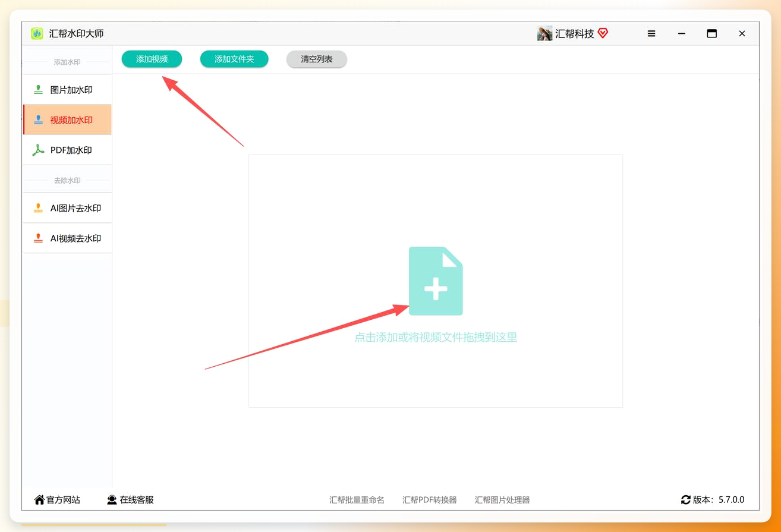This screenshot has width=781, height=532.
Task: Click the headset icon beside 在线客服
Action: (x=112, y=500)
